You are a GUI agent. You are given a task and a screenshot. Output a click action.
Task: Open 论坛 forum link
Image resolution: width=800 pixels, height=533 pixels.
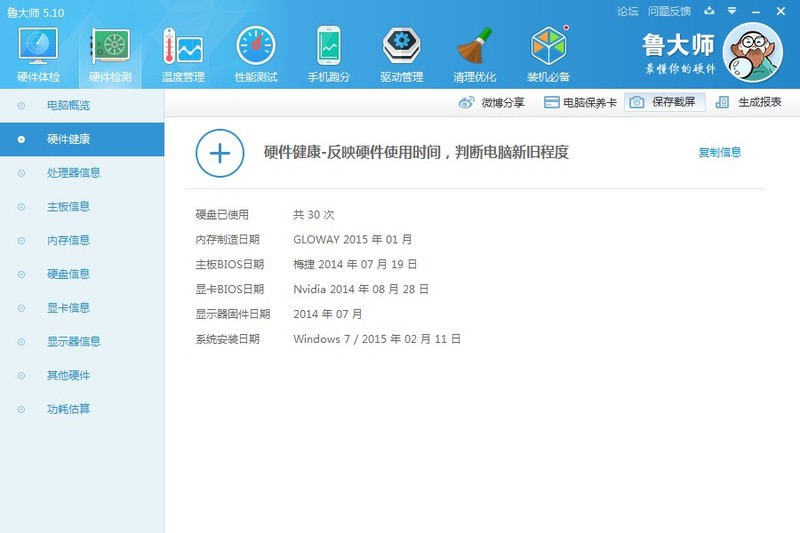click(627, 11)
